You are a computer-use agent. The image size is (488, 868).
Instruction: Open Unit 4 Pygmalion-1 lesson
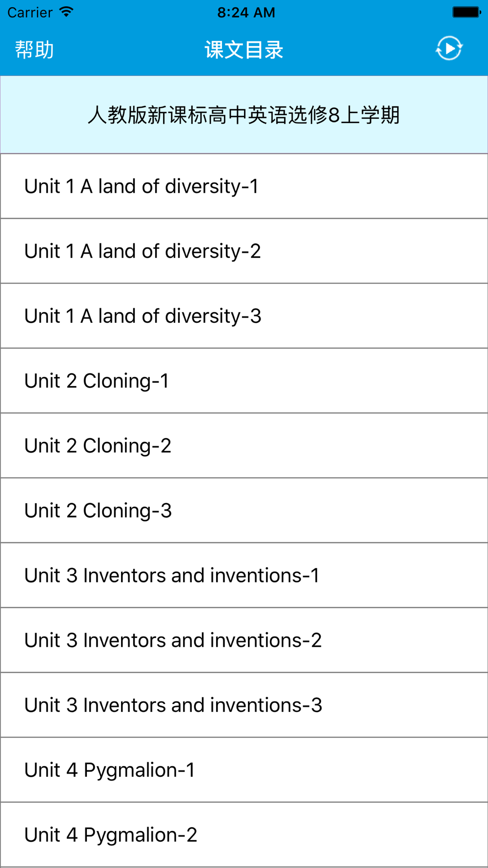pyautogui.click(x=244, y=770)
